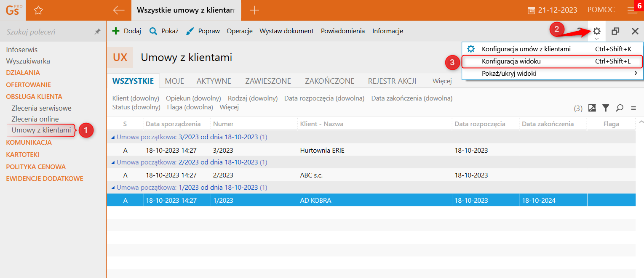Open the Powiadomienia menu
Image resolution: width=644 pixels, height=278 pixels.
tap(343, 31)
